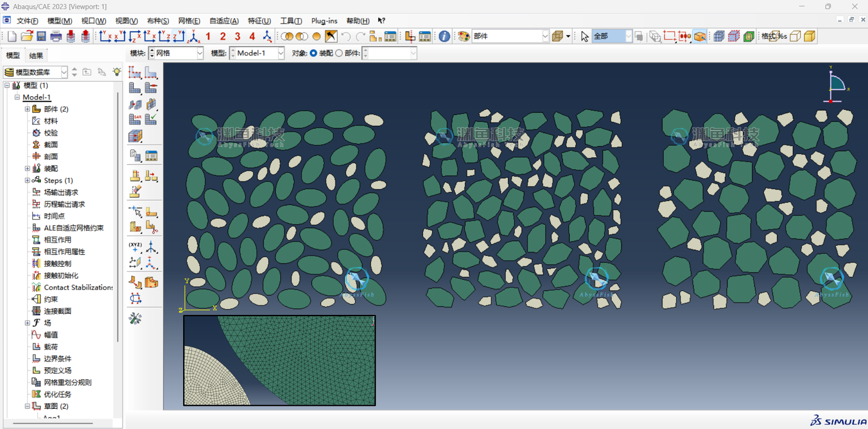Viewport: 868px width, 429px height.
Task: Select 优化任务 in the model tree
Action: point(57,394)
